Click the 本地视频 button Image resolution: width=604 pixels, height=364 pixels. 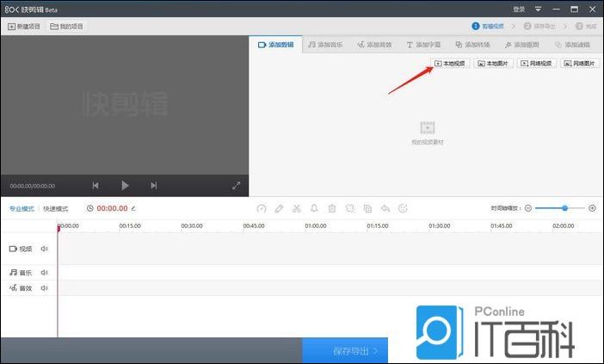coord(450,64)
